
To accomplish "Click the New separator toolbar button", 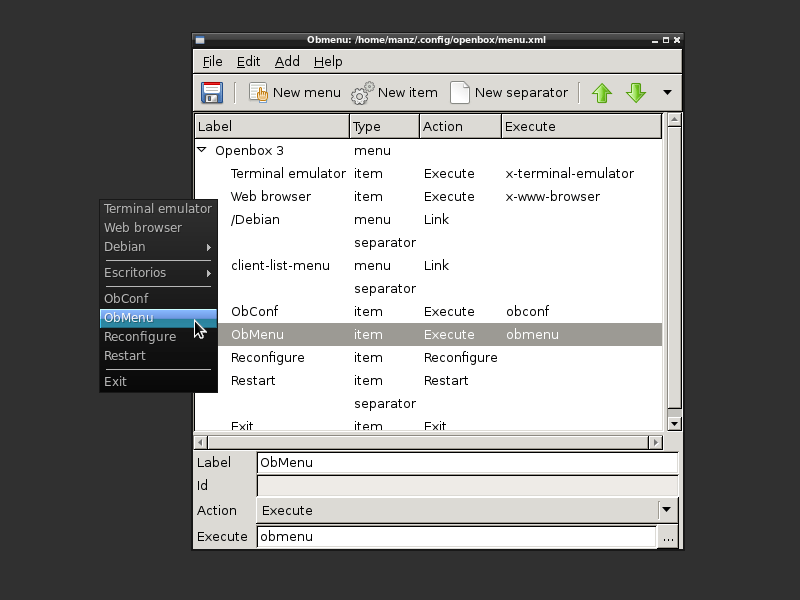I will [509, 93].
